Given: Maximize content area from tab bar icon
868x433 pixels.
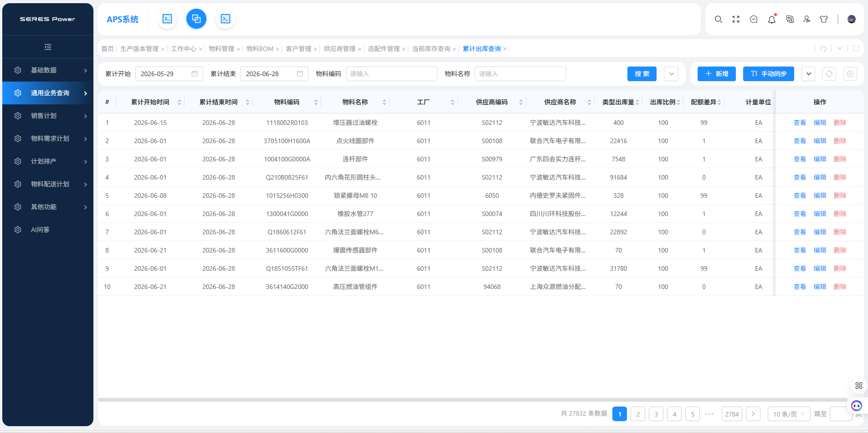Looking at the screenshot, I should pos(856,48).
